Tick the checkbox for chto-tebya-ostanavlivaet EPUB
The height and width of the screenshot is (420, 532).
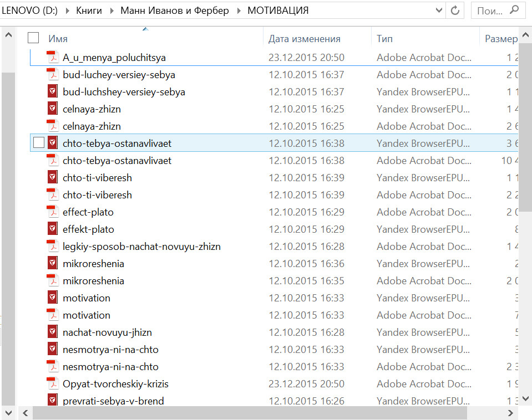point(38,143)
